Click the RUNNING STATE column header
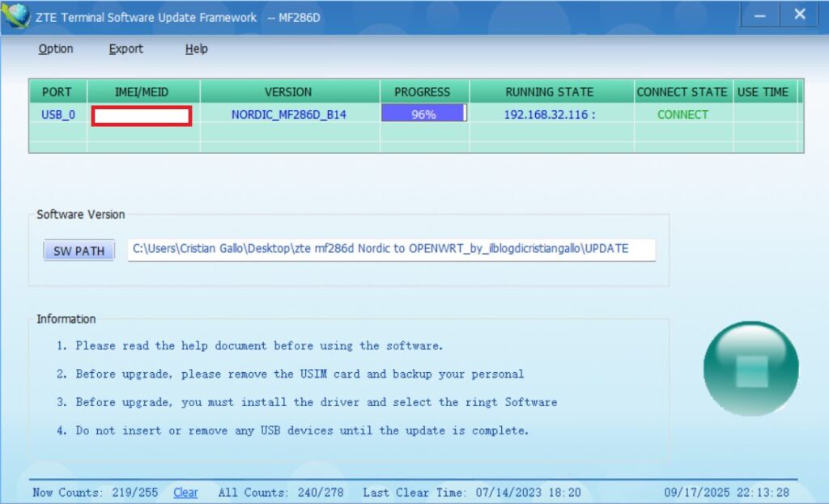 pos(550,92)
